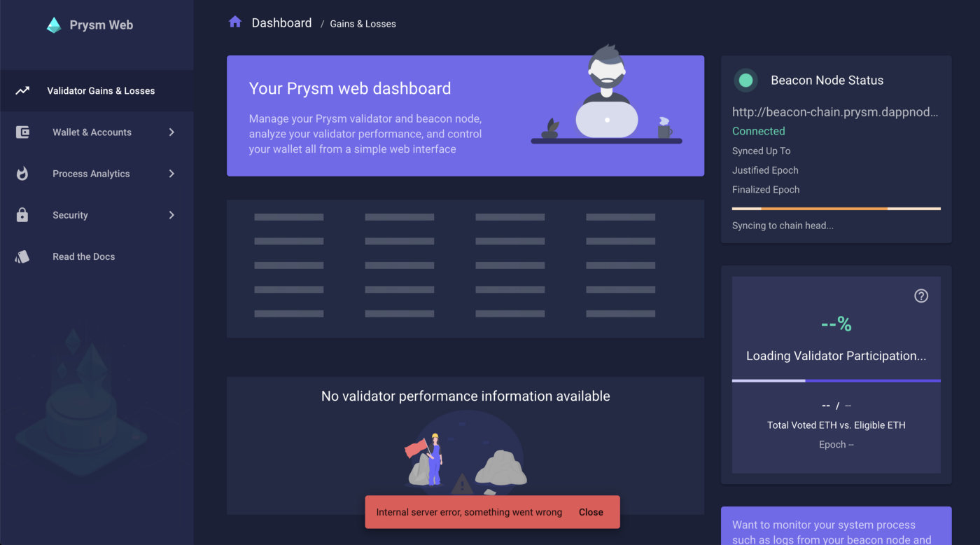Click the validator participation progress bar
Image resolution: width=980 pixels, height=545 pixels.
pos(836,380)
